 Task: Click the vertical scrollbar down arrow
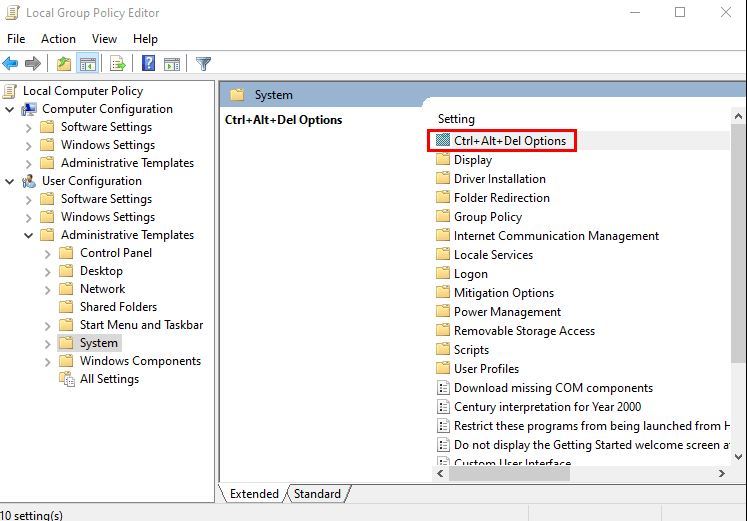pyautogui.click(x=738, y=456)
